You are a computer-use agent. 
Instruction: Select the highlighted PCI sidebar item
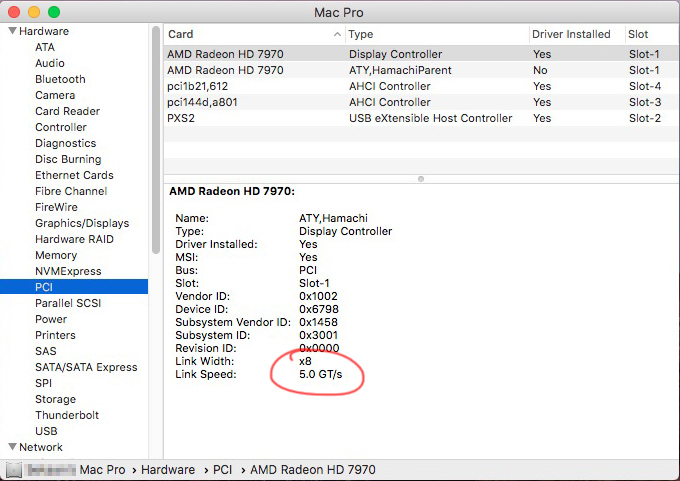point(74,287)
